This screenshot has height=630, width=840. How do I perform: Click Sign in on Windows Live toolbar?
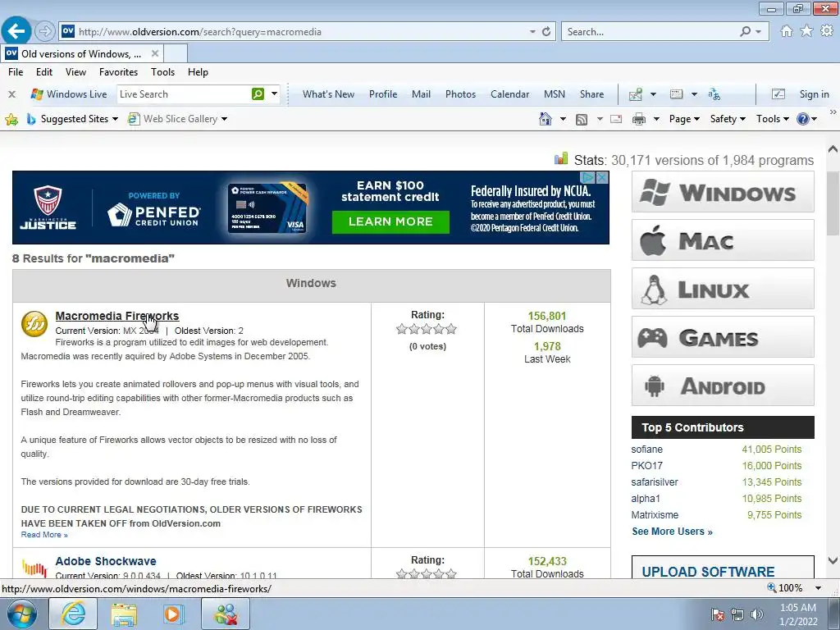pyautogui.click(x=814, y=94)
